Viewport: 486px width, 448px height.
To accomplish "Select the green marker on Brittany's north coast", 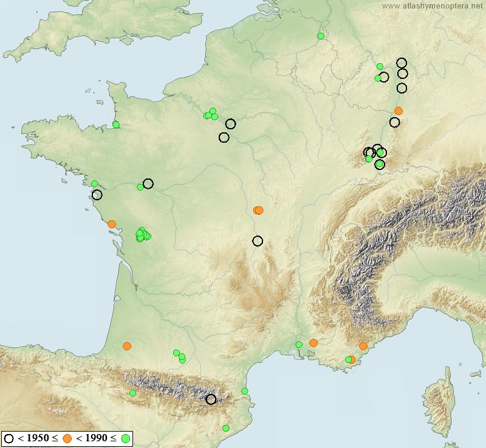I will 116,124.
